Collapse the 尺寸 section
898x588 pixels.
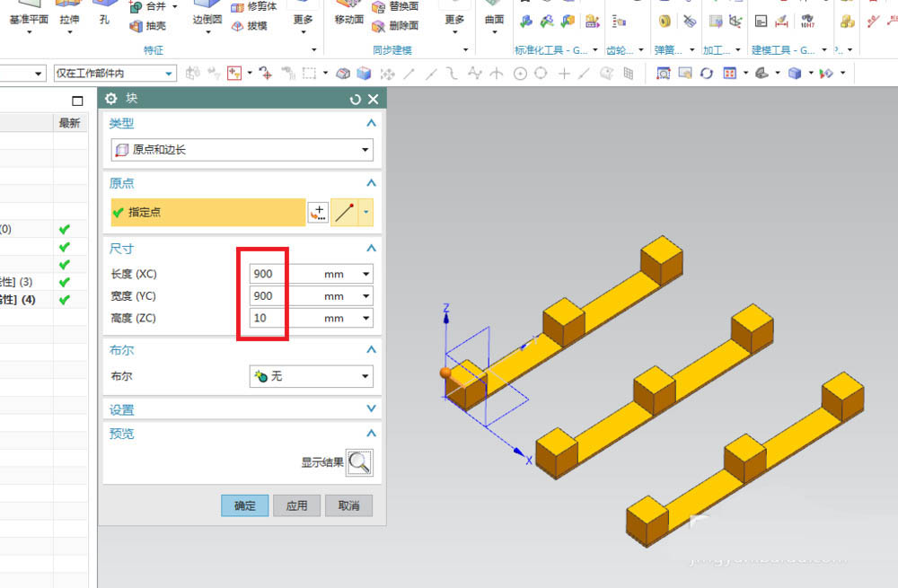371,249
